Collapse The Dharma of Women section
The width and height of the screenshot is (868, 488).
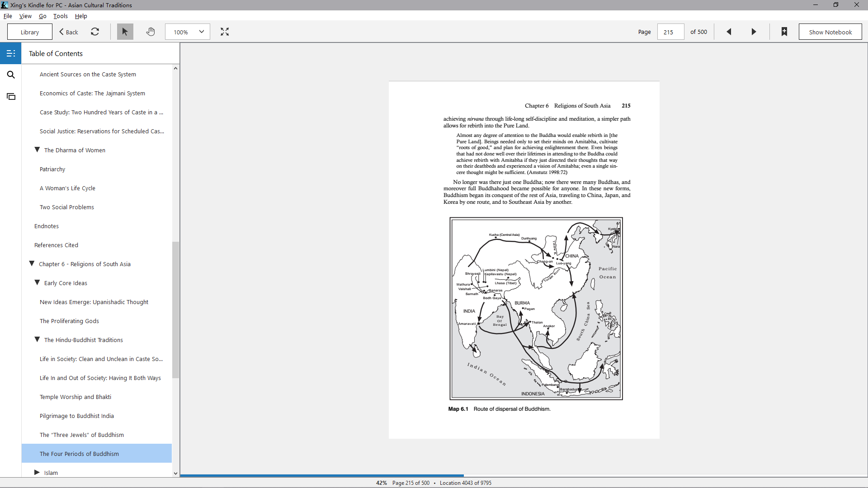pyautogui.click(x=37, y=150)
